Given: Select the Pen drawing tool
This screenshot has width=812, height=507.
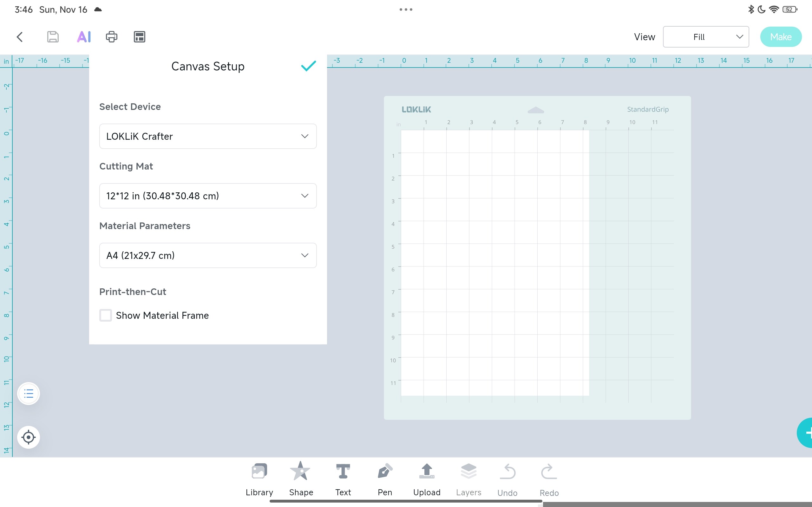Looking at the screenshot, I should pos(384,478).
